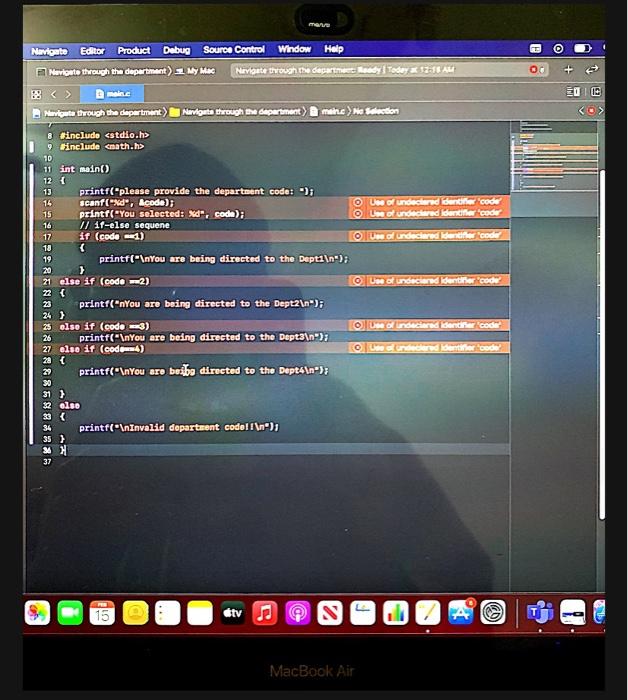Click the final 'else' keyword on line 32
This screenshot has width=628, height=700.
point(70,405)
